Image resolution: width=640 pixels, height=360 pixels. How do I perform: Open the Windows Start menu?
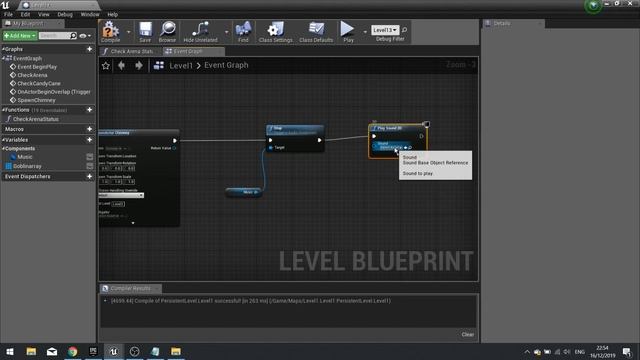pos(10,351)
